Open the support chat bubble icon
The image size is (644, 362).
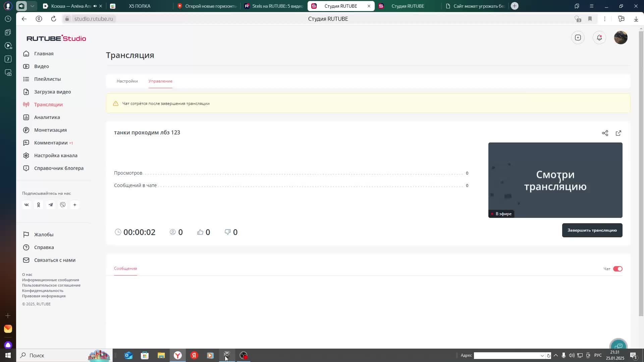(x=619, y=345)
